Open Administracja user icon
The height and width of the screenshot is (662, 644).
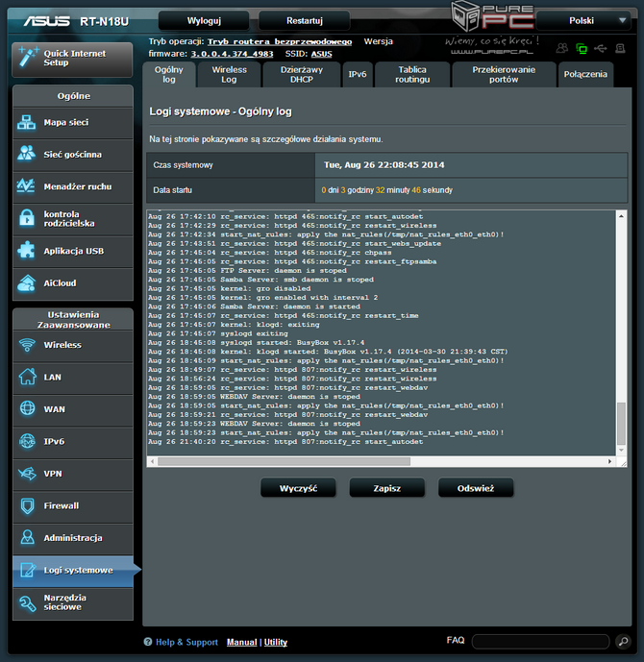point(28,537)
